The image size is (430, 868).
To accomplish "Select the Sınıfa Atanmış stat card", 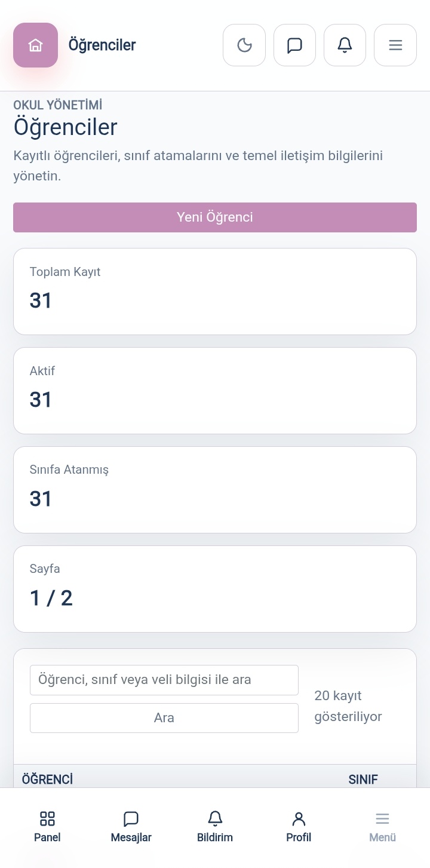I will coord(215,490).
